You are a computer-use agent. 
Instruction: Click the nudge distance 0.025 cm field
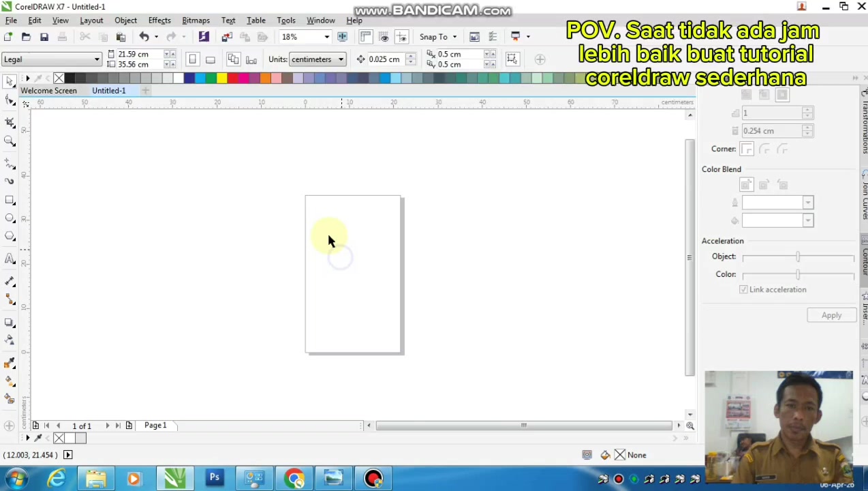pyautogui.click(x=386, y=59)
